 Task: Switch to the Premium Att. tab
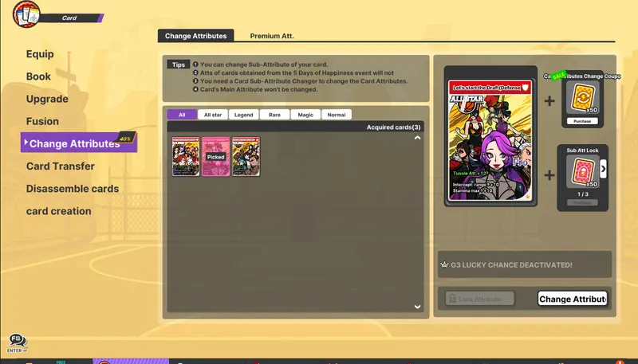272,36
